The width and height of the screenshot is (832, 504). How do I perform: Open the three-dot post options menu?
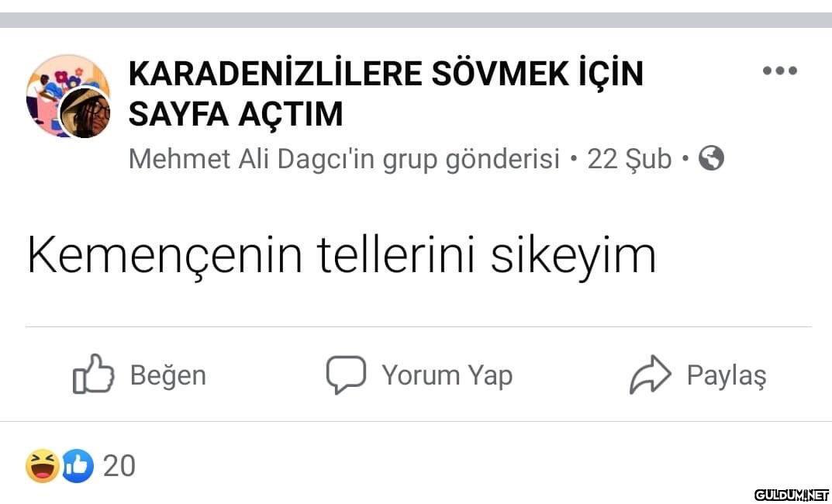779,71
